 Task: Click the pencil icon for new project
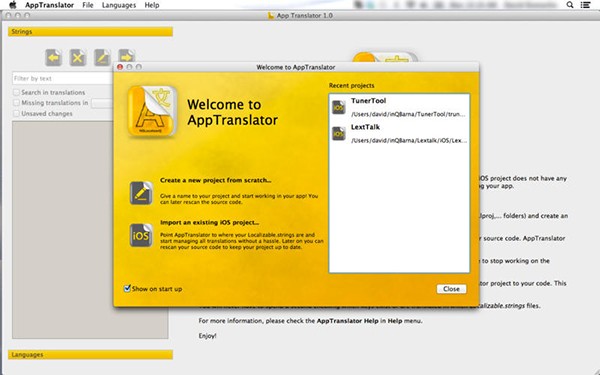click(141, 193)
